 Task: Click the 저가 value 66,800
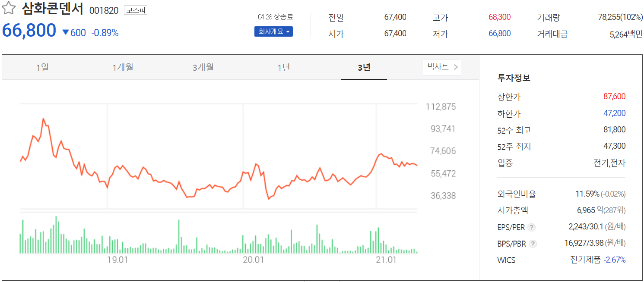499,34
